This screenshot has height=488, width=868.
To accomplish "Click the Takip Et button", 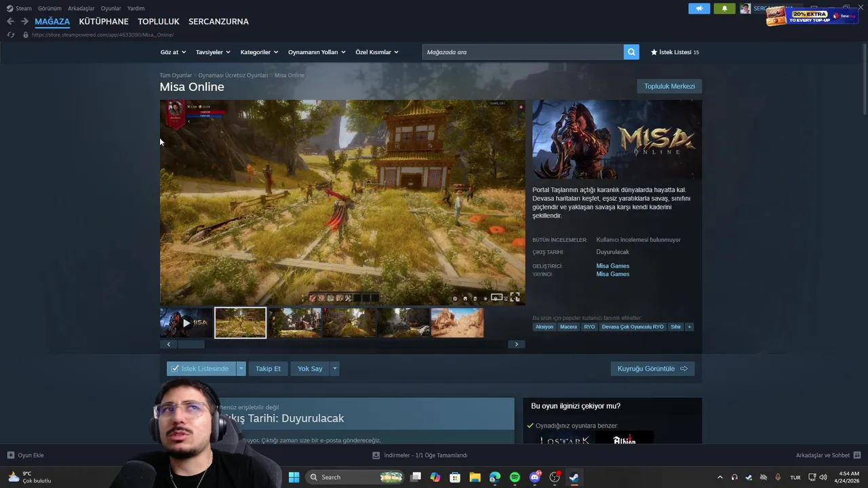I will [x=268, y=369].
